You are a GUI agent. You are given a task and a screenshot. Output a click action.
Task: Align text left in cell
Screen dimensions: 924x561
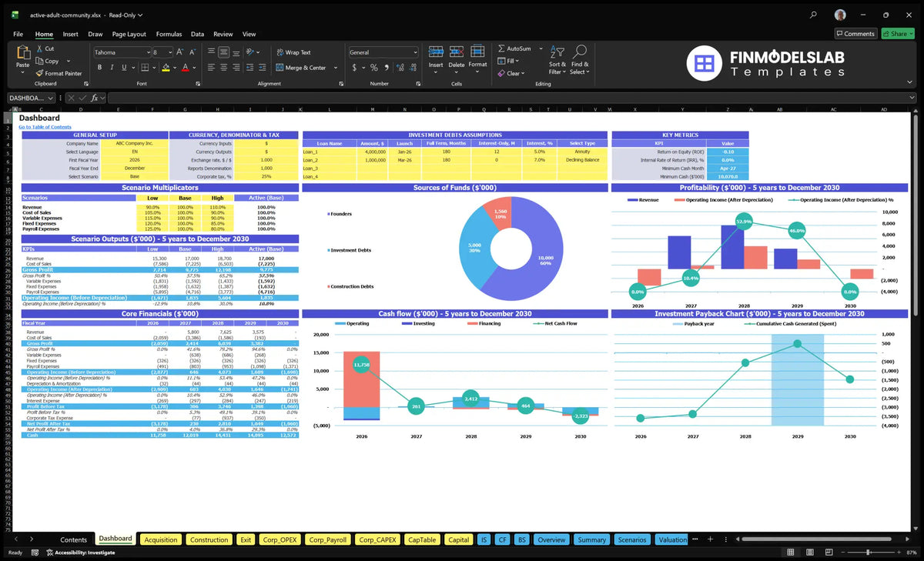click(x=210, y=68)
